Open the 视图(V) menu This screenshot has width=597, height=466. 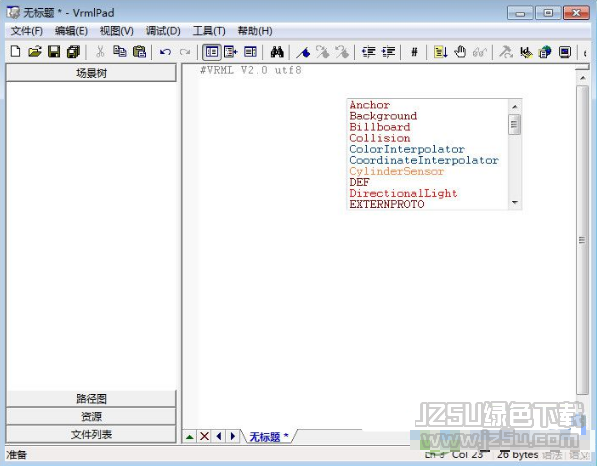click(x=117, y=31)
